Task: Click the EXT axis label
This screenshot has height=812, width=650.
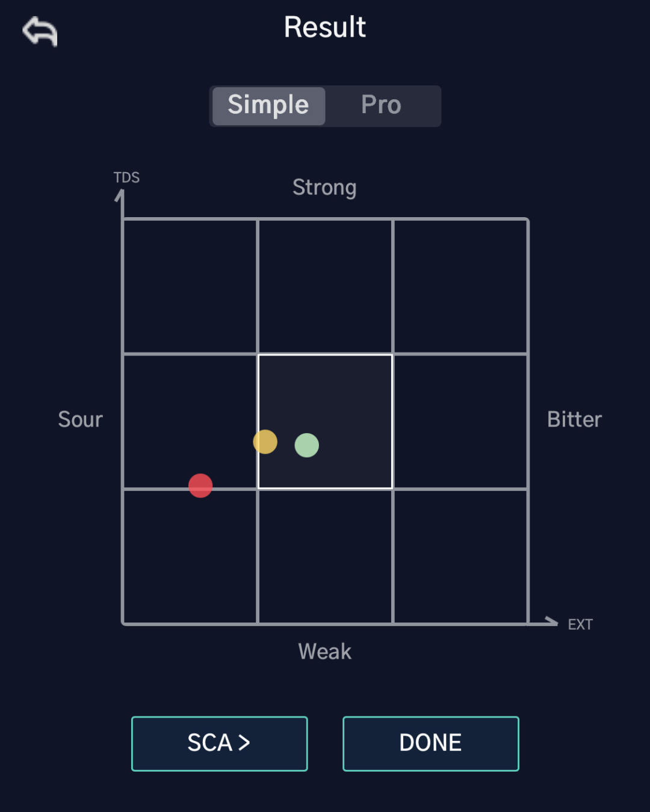Action: point(580,624)
